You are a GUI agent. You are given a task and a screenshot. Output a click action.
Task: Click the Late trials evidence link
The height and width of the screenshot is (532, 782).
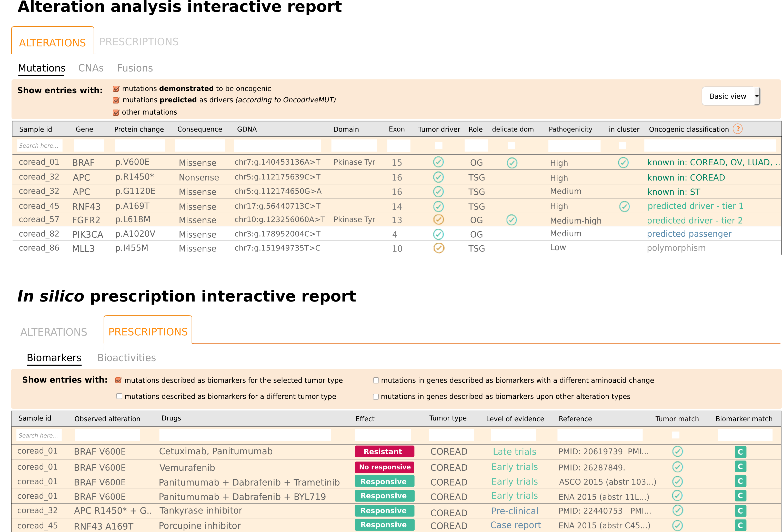coord(514,451)
